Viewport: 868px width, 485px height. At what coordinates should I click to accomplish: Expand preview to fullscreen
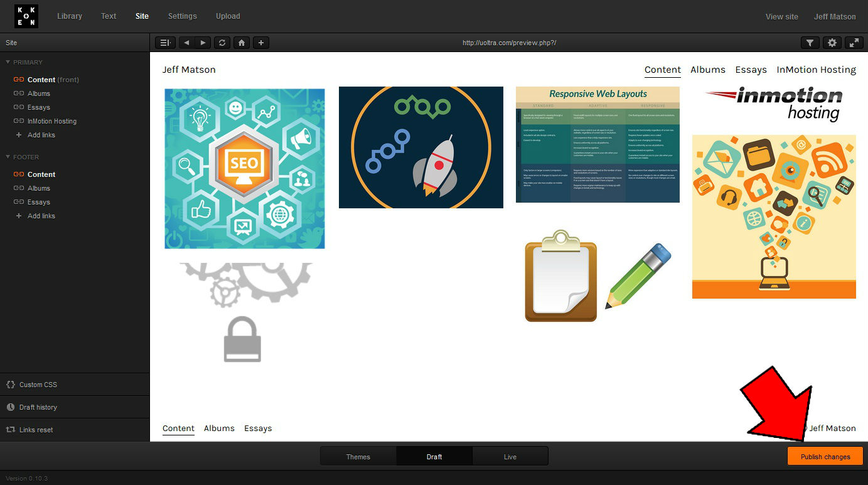[x=854, y=43]
